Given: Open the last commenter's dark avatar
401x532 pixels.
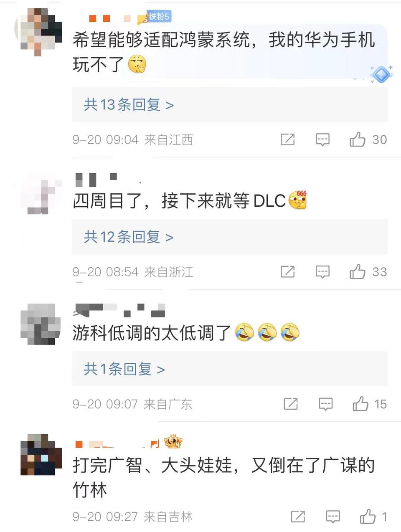Looking at the screenshot, I should pyautogui.click(x=41, y=454).
